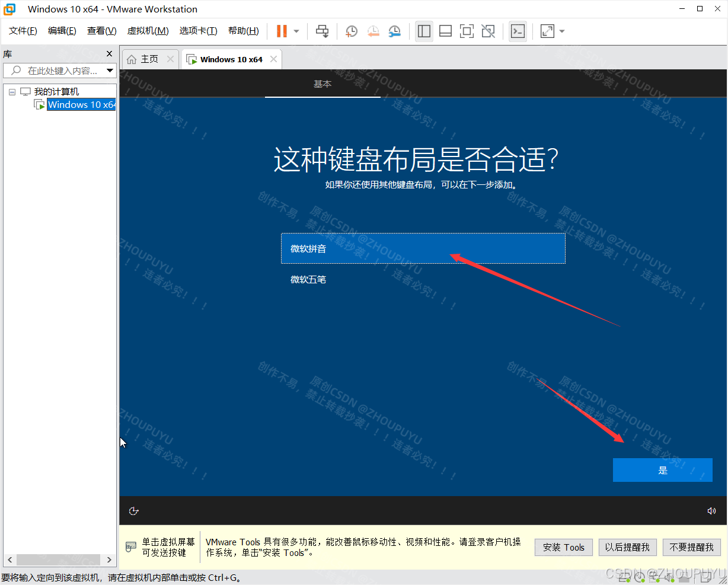Click the orange pause virtual machine icon
Image resolution: width=728 pixels, height=585 pixels.
[x=282, y=31]
